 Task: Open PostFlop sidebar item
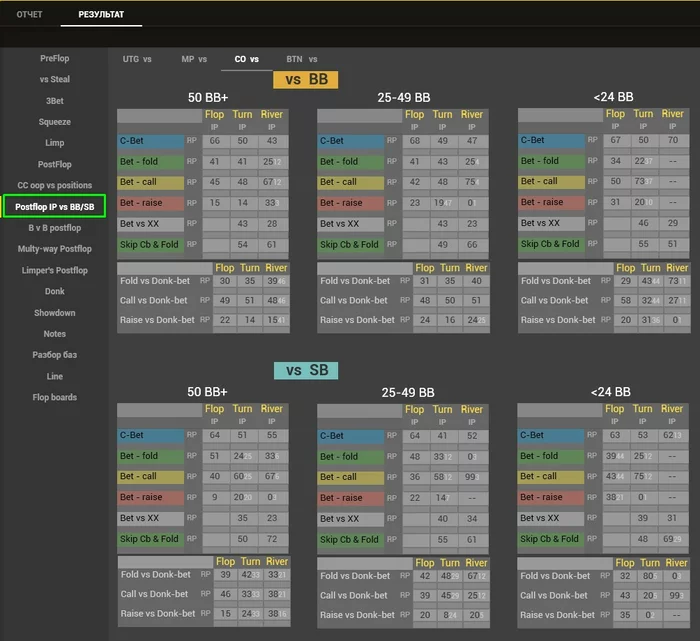click(x=54, y=164)
